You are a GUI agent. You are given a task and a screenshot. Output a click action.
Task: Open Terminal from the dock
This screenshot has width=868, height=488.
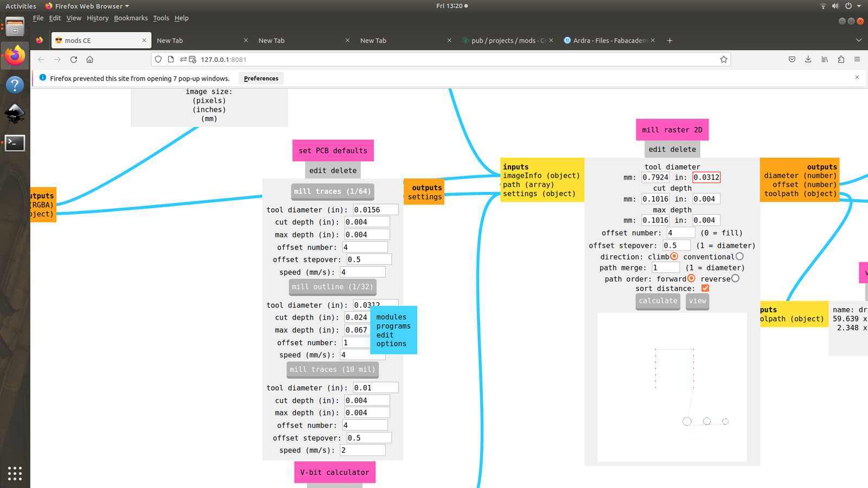click(15, 143)
